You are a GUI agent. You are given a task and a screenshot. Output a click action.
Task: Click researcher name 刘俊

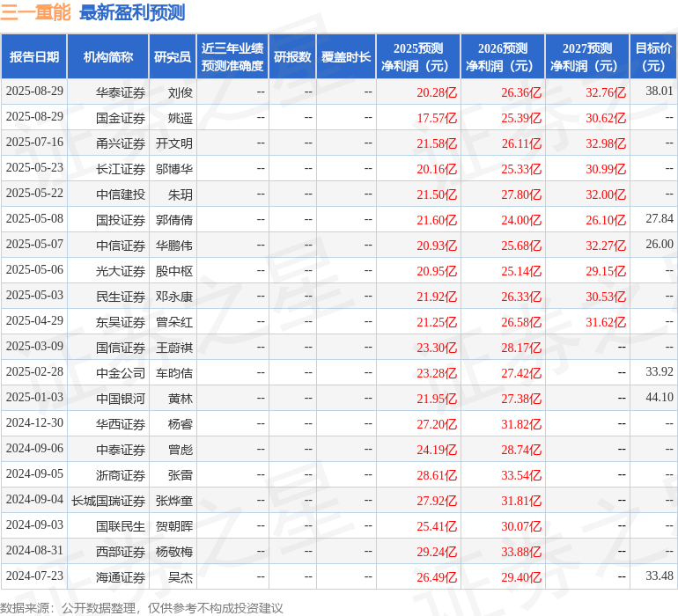181,92
